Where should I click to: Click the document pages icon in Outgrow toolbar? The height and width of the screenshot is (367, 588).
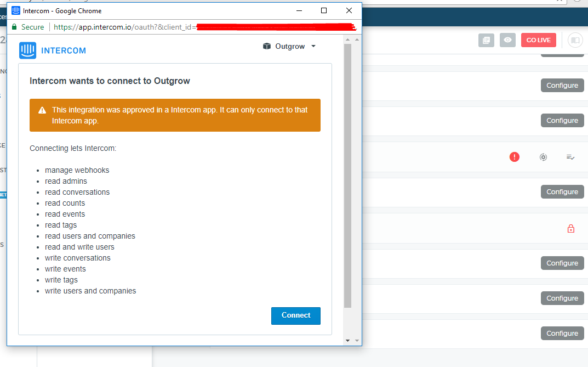pos(487,40)
